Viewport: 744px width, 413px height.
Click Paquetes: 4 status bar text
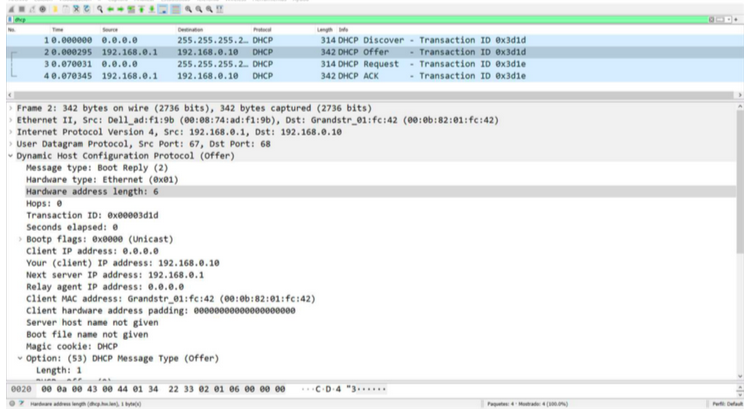coord(528,404)
